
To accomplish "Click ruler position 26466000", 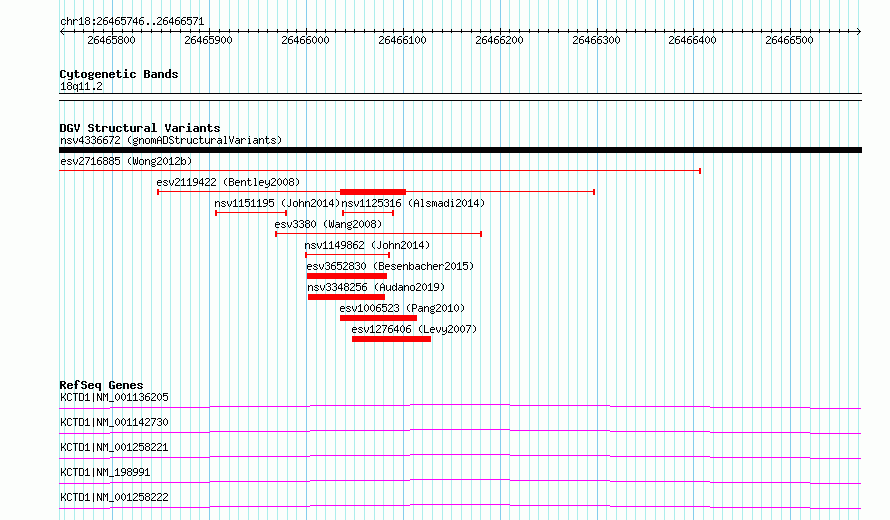I will pyautogui.click(x=305, y=40).
